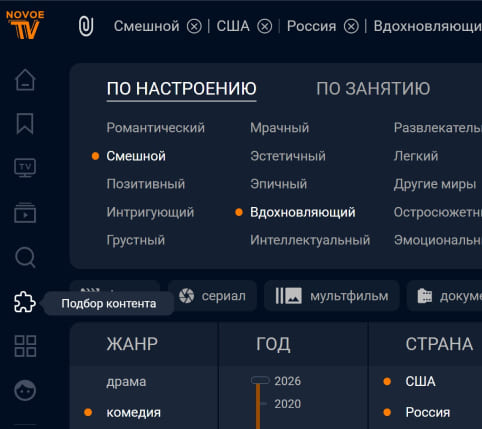482x429 pixels.
Task: Remove the Смешной filter tag
Action: click(194, 26)
